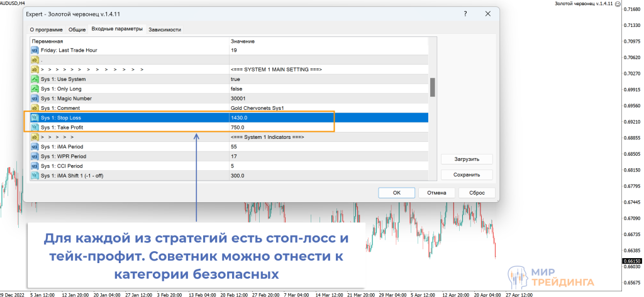The width and height of the screenshot is (644, 297).
Task: Click the icon next to Sys 1: CCI Period
Action: 35,166
